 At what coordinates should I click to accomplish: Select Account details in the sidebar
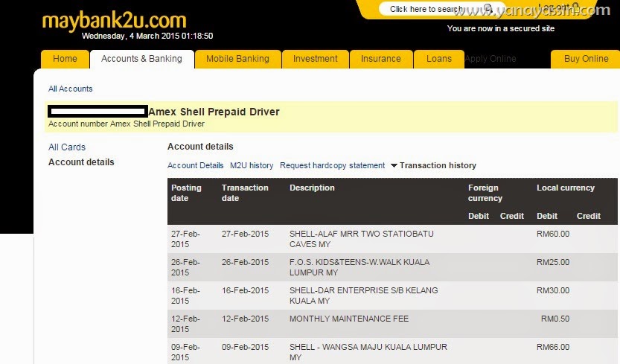[x=81, y=162]
